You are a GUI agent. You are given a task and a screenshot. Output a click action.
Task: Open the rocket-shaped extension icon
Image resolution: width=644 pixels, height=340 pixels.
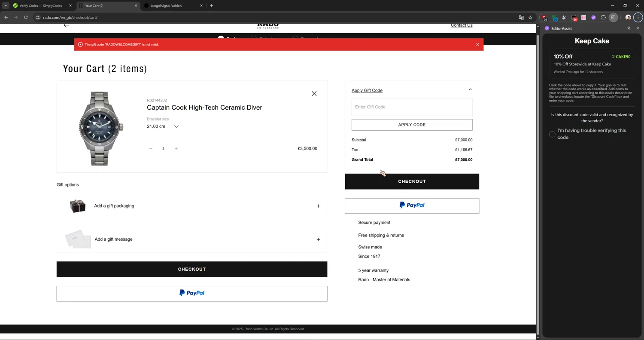[x=564, y=18]
